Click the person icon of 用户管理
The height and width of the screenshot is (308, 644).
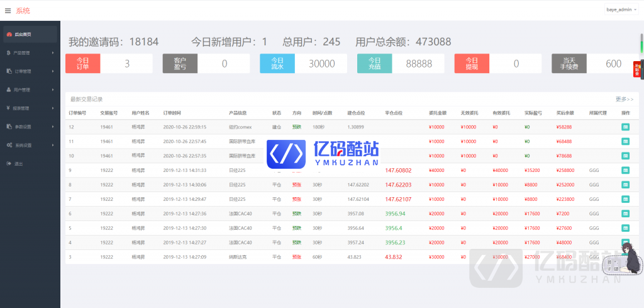(x=9, y=89)
